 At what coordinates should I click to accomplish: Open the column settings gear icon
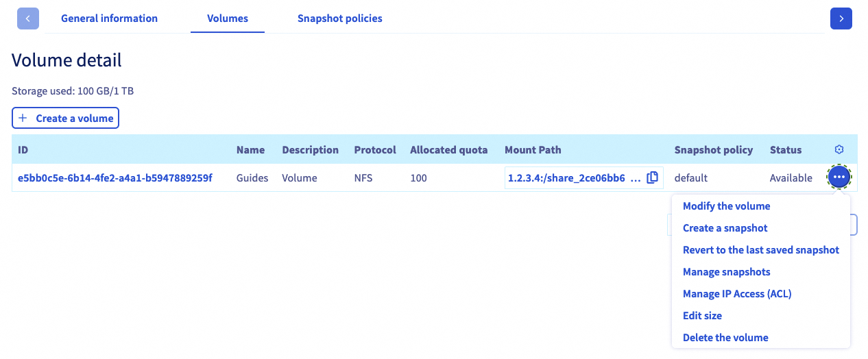pyautogui.click(x=839, y=149)
